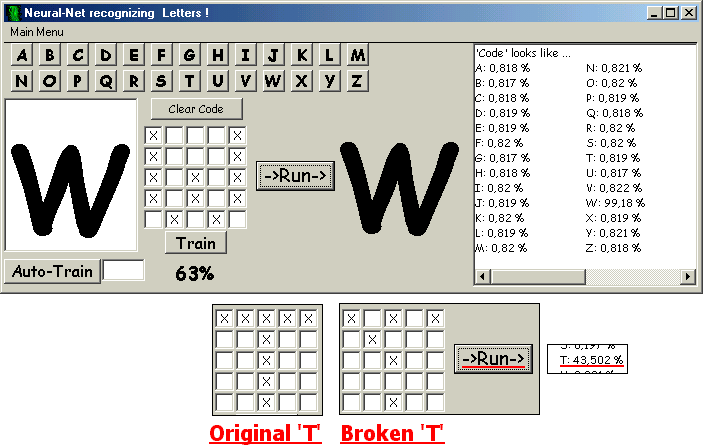Click the recognized W output image
This screenshot has width=703, height=448.
pos(399,188)
